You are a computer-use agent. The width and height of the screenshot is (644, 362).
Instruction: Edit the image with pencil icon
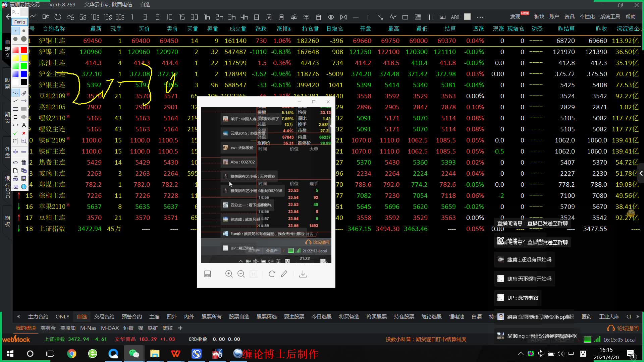pyautogui.click(x=284, y=274)
